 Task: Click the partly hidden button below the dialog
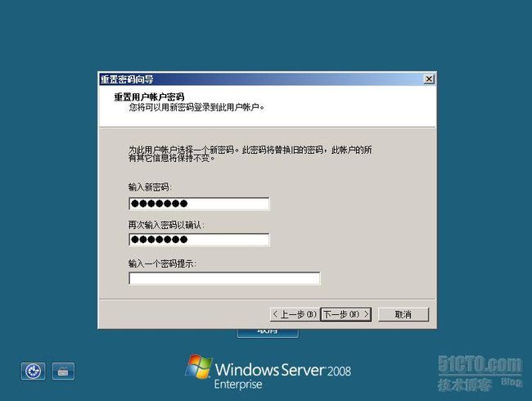pyautogui.click(x=268, y=333)
